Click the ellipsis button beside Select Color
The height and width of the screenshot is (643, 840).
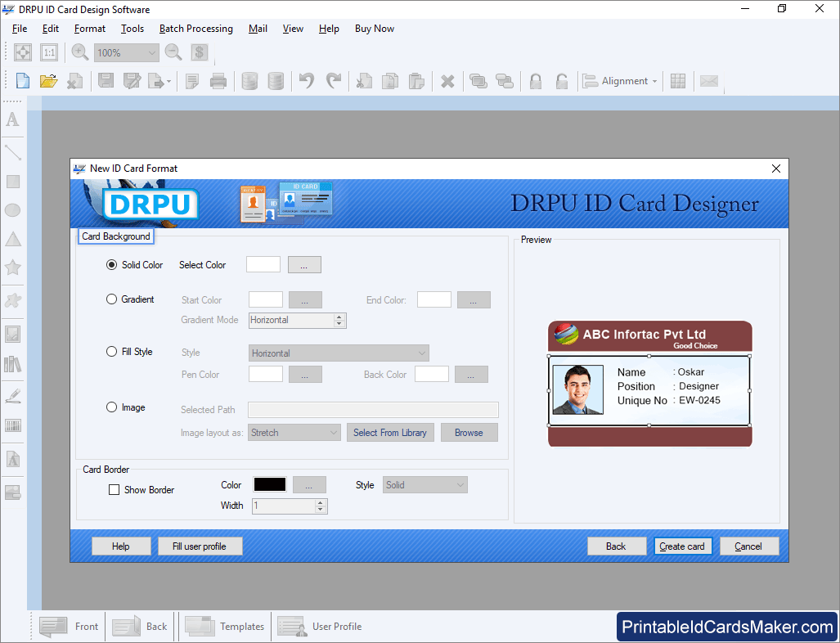[304, 265]
